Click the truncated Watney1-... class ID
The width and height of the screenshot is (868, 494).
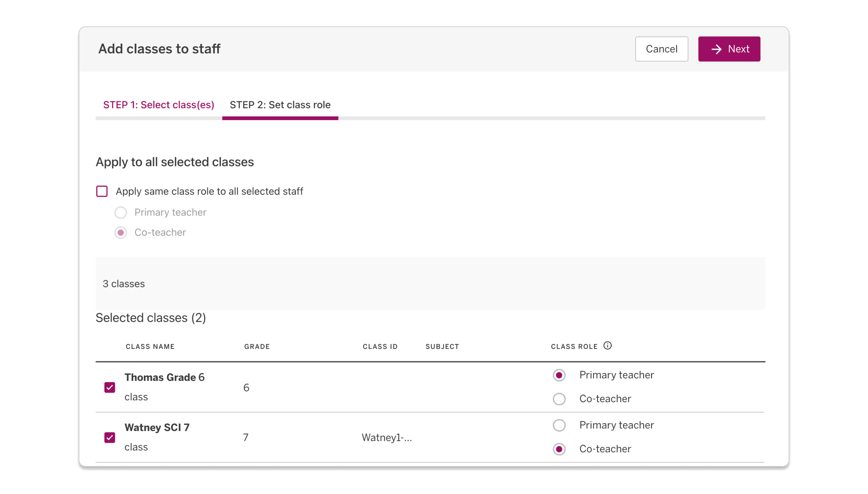(x=386, y=438)
